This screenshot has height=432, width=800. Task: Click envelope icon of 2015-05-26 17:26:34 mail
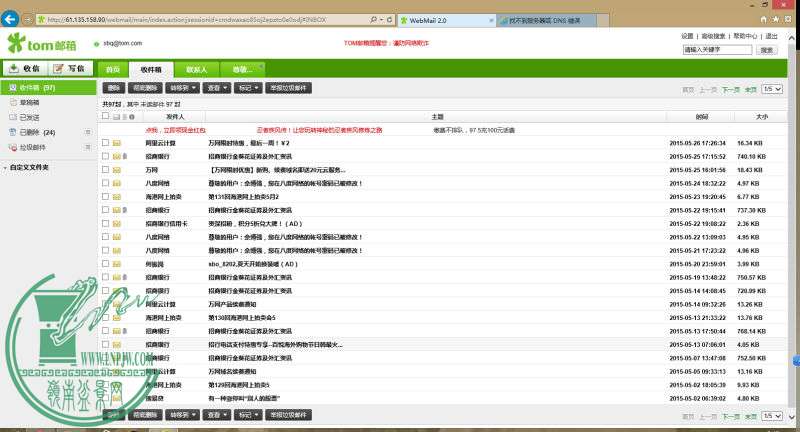point(116,143)
